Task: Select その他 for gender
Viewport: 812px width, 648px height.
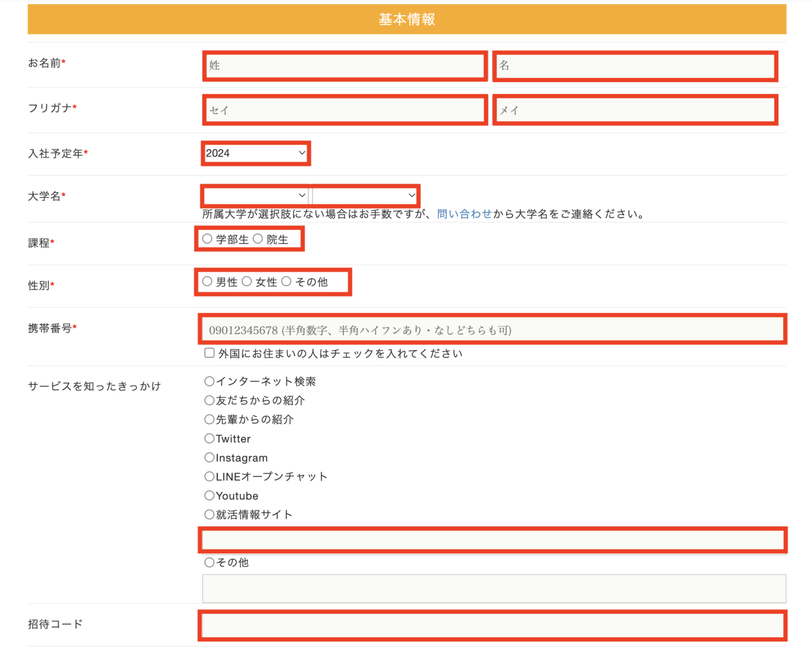Action: 287,281
